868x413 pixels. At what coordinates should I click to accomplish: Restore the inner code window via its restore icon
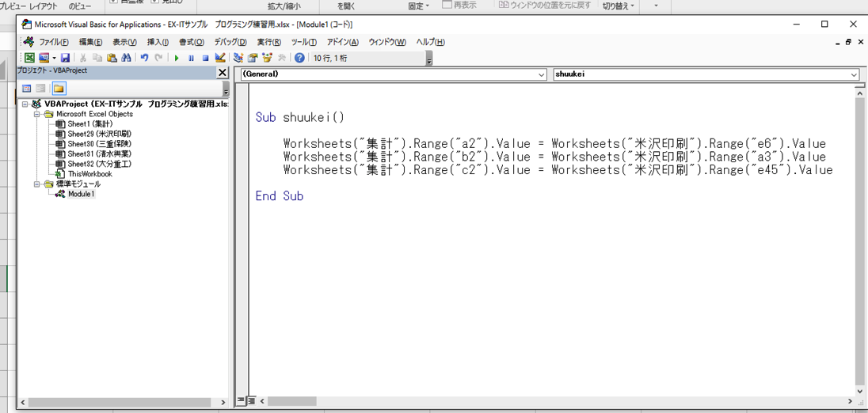(x=848, y=42)
